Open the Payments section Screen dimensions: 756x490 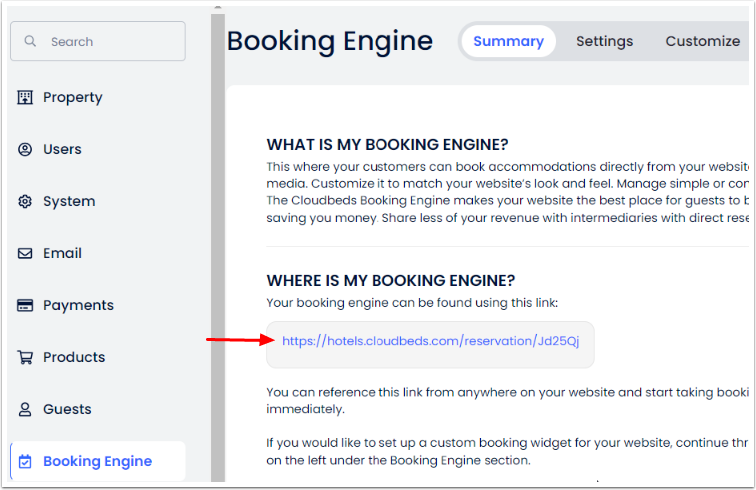(78, 305)
